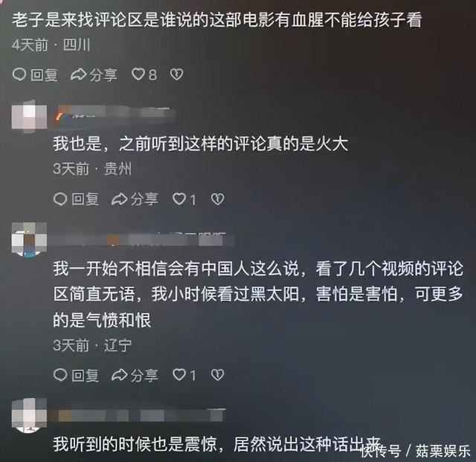Like the Guizhou comment about 火大

(184, 199)
